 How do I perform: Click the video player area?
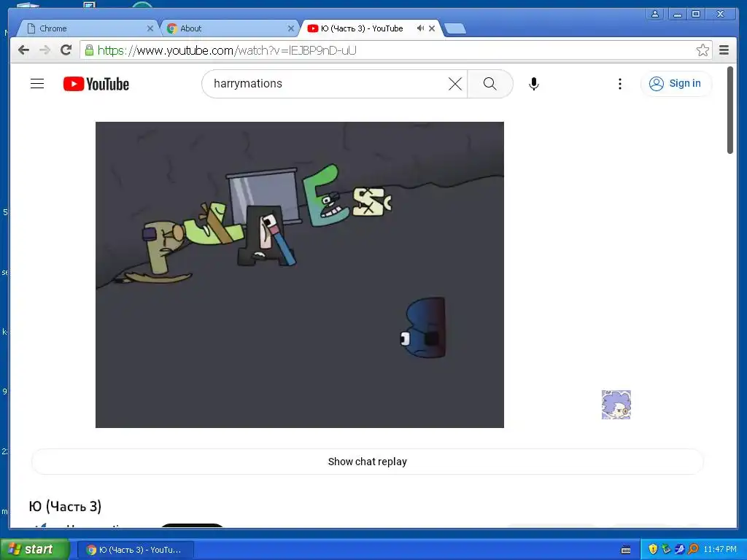[300, 275]
